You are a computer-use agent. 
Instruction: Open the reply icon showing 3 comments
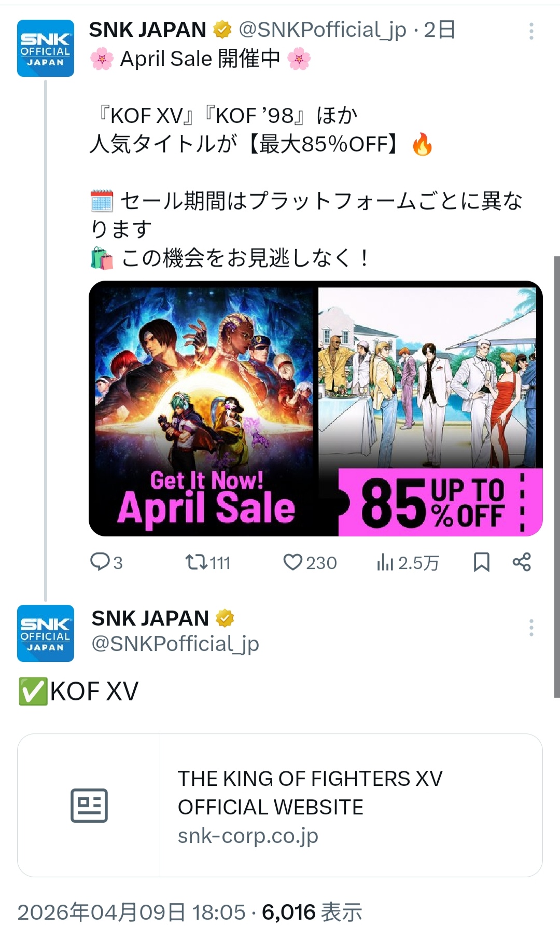click(x=100, y=562)
